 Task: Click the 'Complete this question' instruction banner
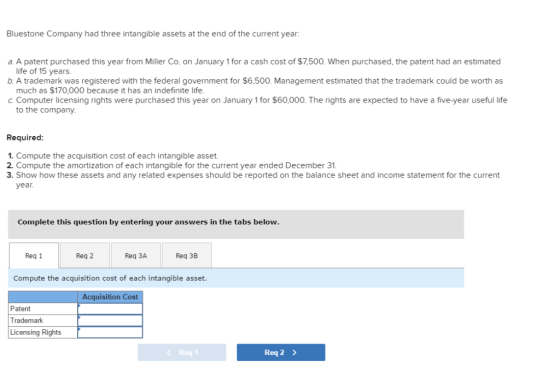tap(236, 224)
